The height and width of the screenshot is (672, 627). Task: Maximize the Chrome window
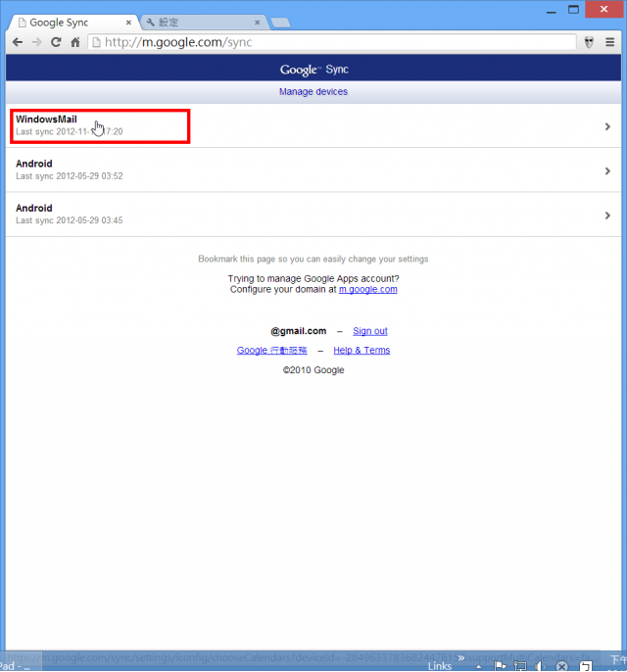point(573,10)
